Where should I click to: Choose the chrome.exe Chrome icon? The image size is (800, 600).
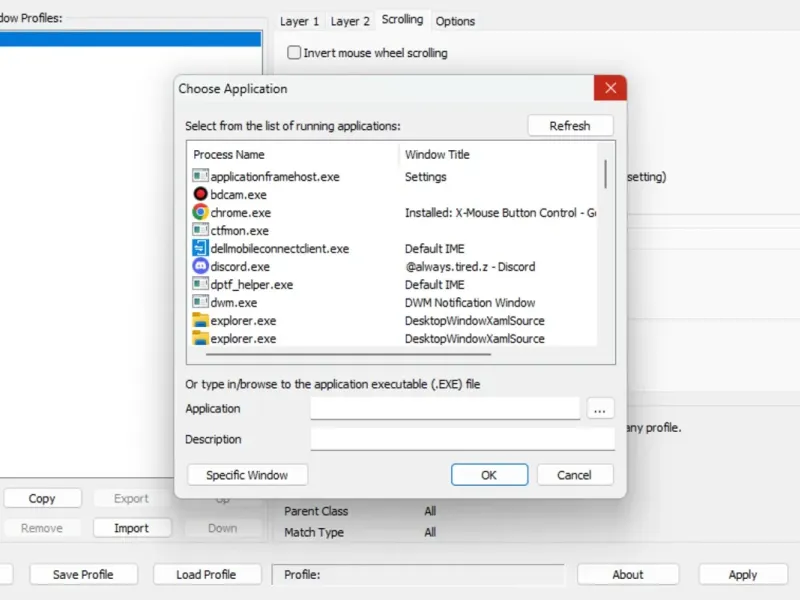[200, 212]
